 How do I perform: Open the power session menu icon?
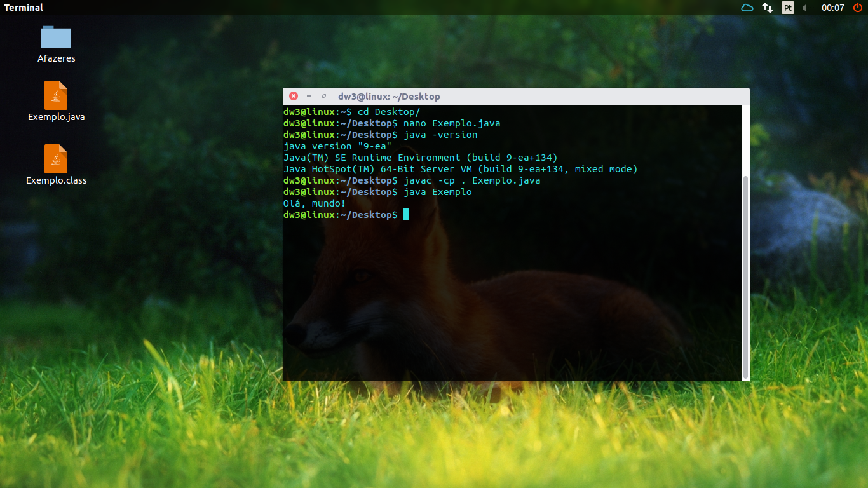(857, 8)
